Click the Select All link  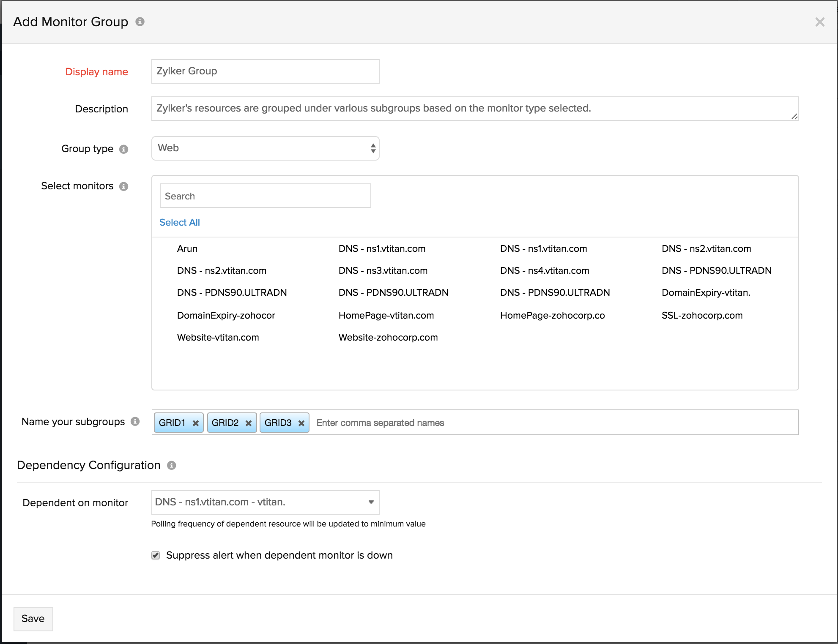179,222
